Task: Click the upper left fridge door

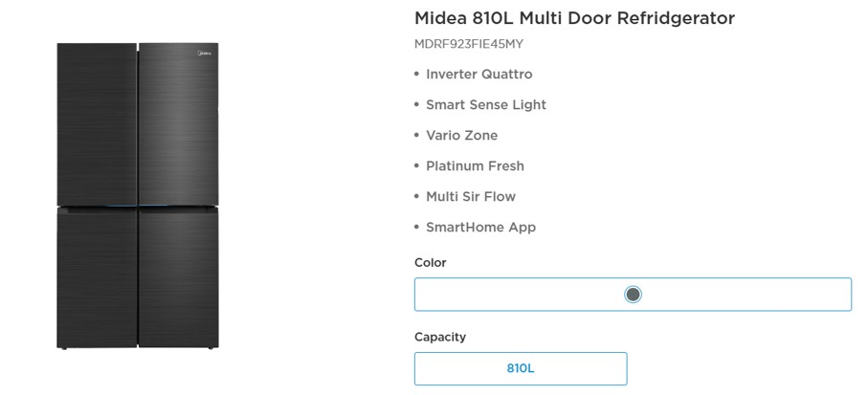Action: [x=97, y=124]
